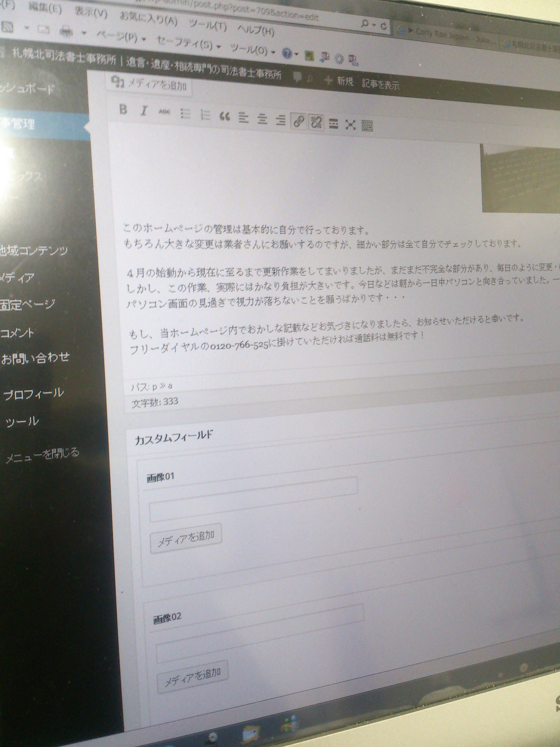Insert a numbered list

[205, 115]
